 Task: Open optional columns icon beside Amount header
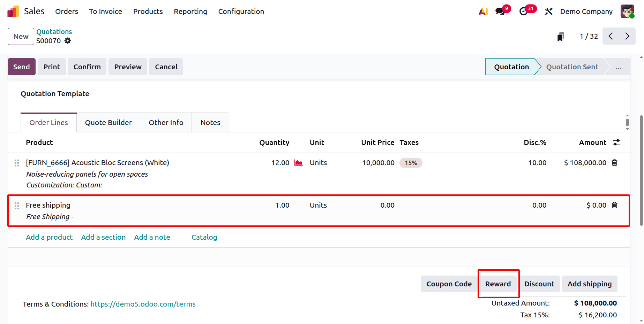(x=616, y=142)
